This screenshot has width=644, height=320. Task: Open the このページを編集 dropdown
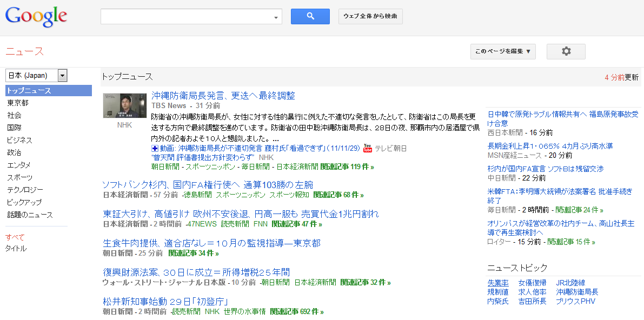(x=503, y=51)
